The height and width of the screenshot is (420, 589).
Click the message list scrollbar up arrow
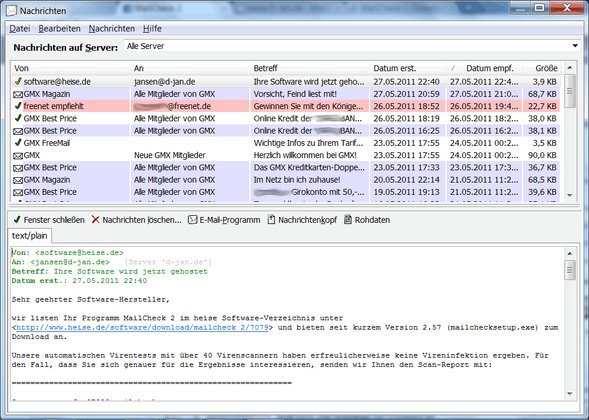pyautogui.click(x=569, y=67)
